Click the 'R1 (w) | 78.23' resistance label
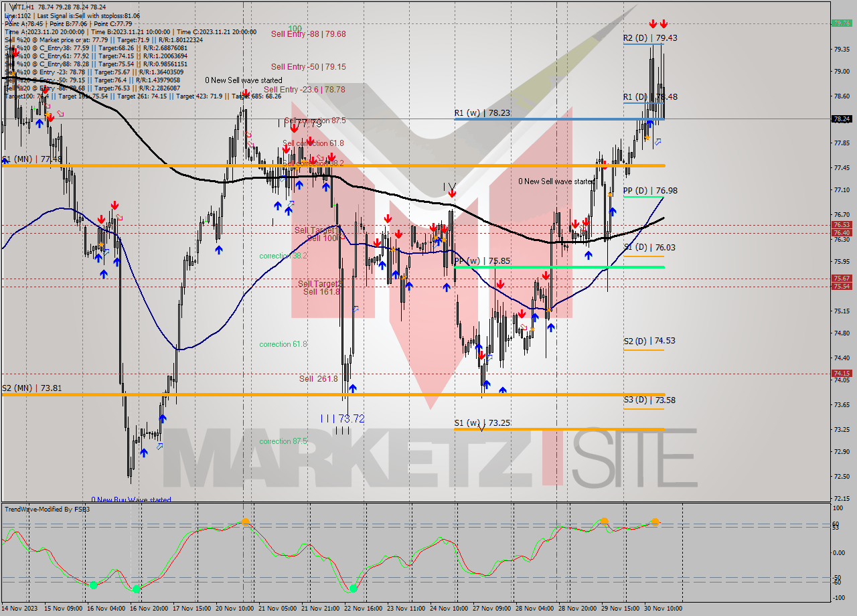The width and height of the screenshot is (857, 616). 482,114
